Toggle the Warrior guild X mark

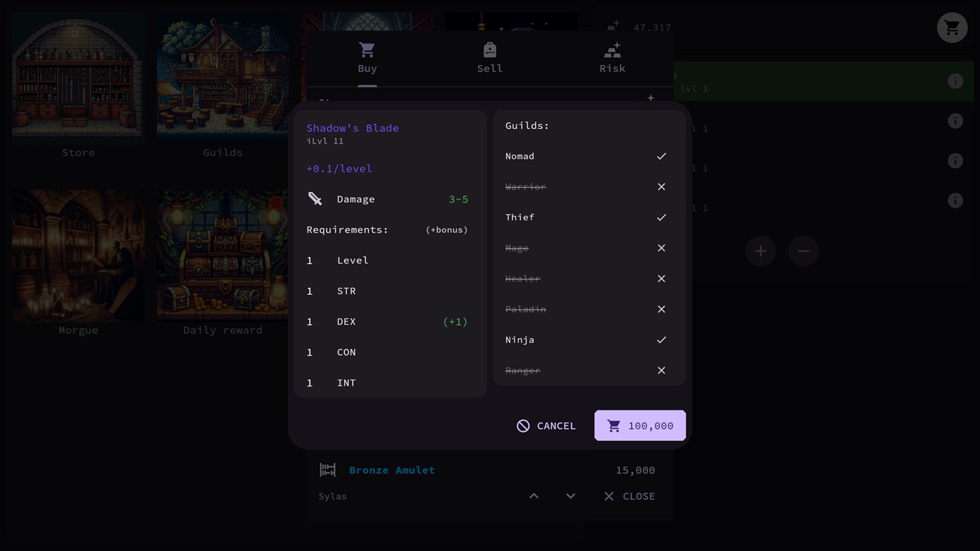click(661, 187)
